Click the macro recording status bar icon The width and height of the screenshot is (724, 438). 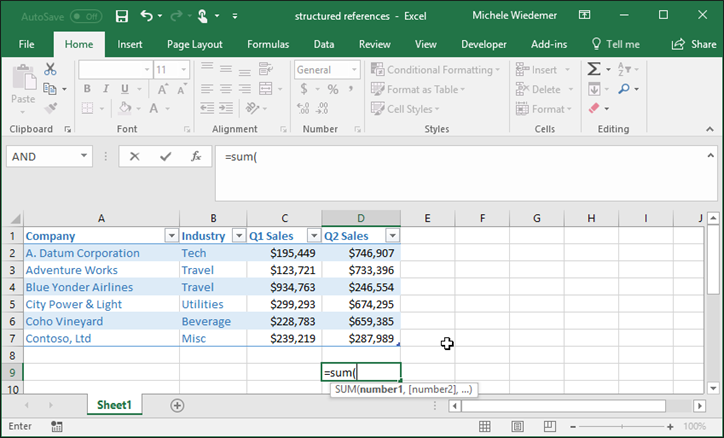pyautogui.click(x=57, y=426)
